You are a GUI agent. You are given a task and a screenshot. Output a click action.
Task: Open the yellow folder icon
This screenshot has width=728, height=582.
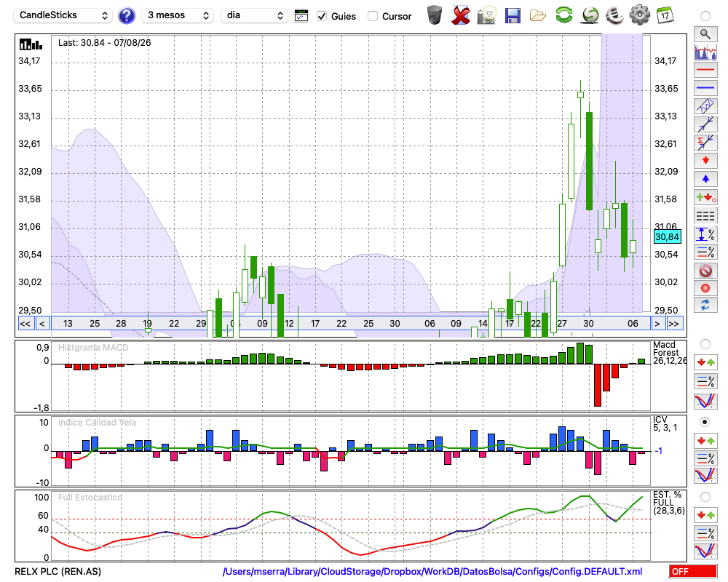click(x=538, y=16)
